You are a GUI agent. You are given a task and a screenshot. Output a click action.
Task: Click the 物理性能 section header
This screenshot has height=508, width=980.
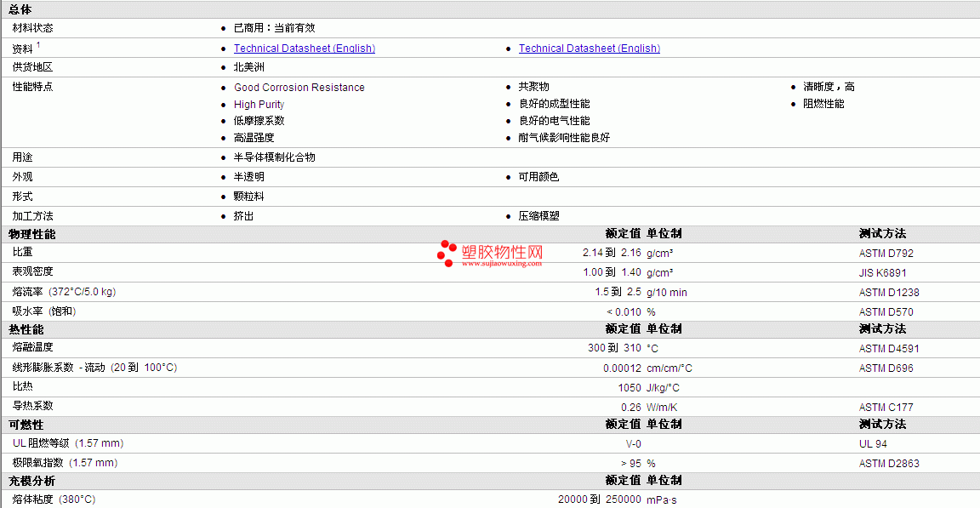pyautogui.click(x=31, y=234)
